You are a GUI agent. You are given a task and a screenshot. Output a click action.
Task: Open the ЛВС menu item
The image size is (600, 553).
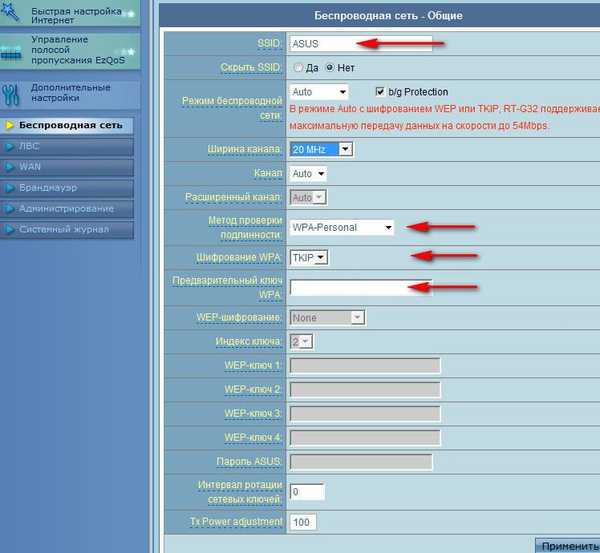[x=67, y=147]
